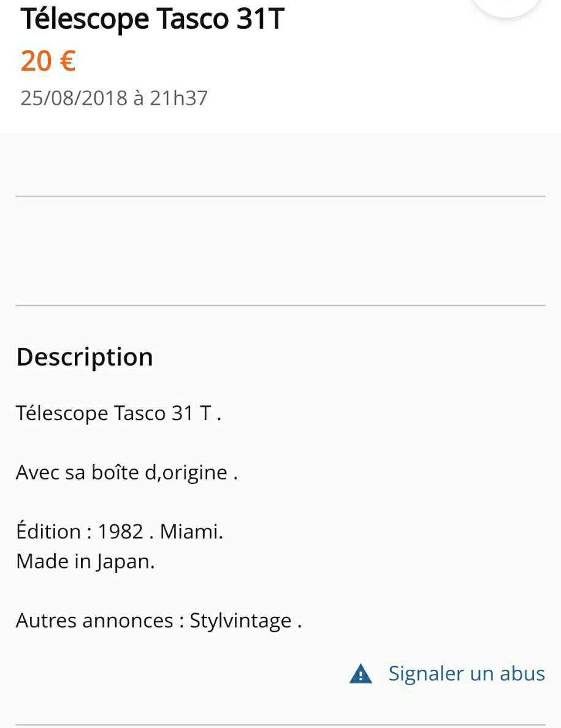This screenshot has width=561, height=728.
Task: Click the 'Signaler un abus' link
Action: click(x=466, y=673)
